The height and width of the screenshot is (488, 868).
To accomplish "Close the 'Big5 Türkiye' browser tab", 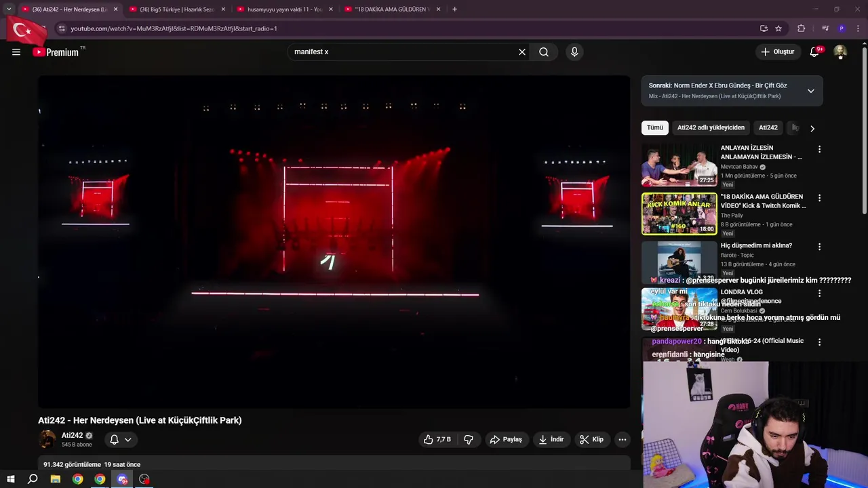I will click(x=223, y=9).
